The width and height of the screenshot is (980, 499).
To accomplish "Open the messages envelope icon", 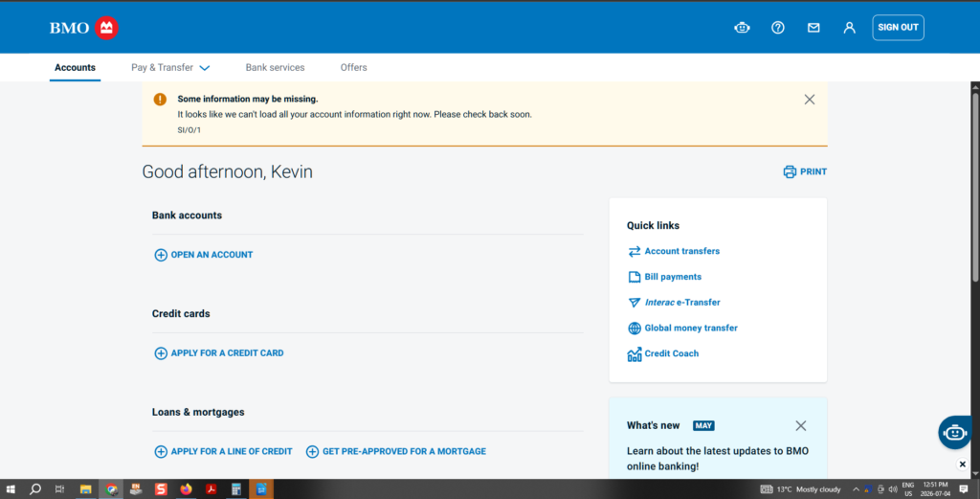I will [x=813, y=28].
